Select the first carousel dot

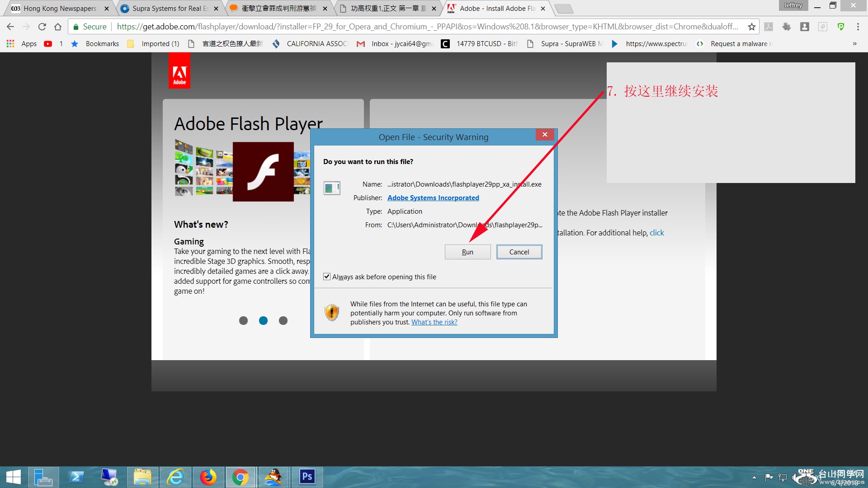243,320
